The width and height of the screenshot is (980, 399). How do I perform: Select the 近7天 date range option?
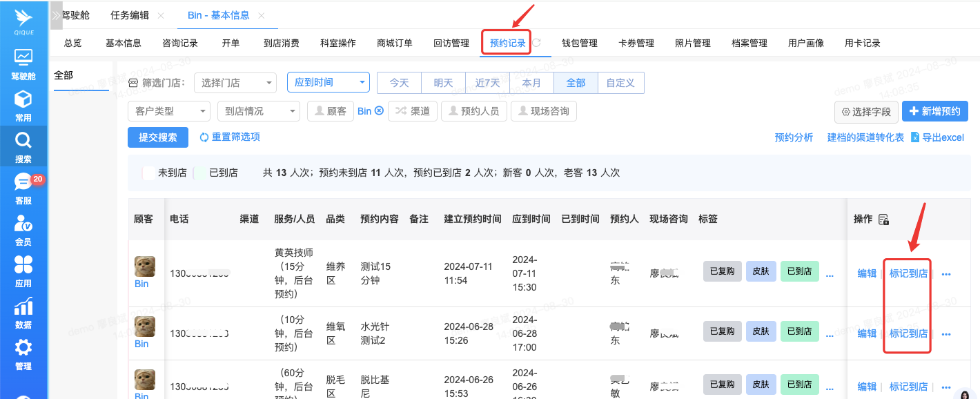pyautogui.click(x=487, y=83)
